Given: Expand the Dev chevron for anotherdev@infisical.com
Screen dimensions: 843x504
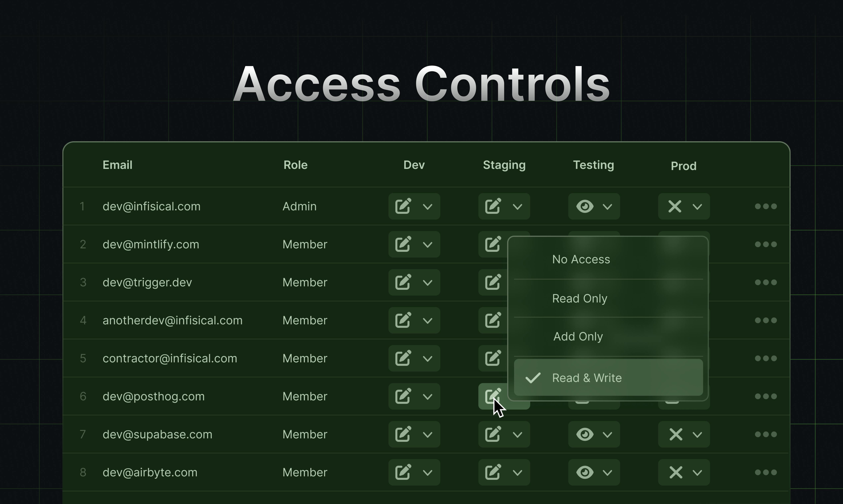Looking at the screenshot, I should pos(428,321).
